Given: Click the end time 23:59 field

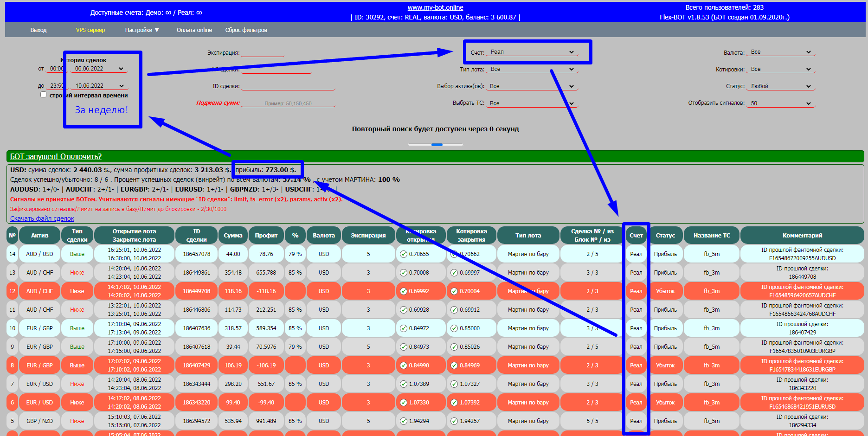Looking at the screenshot, I should [x=57, y=86].
